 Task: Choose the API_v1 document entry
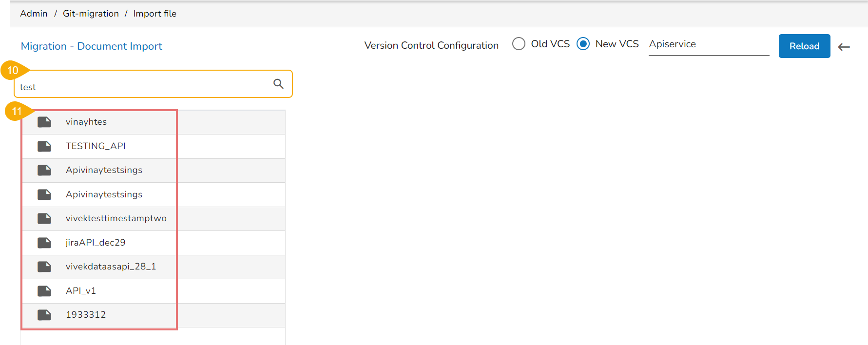point(81,291)
